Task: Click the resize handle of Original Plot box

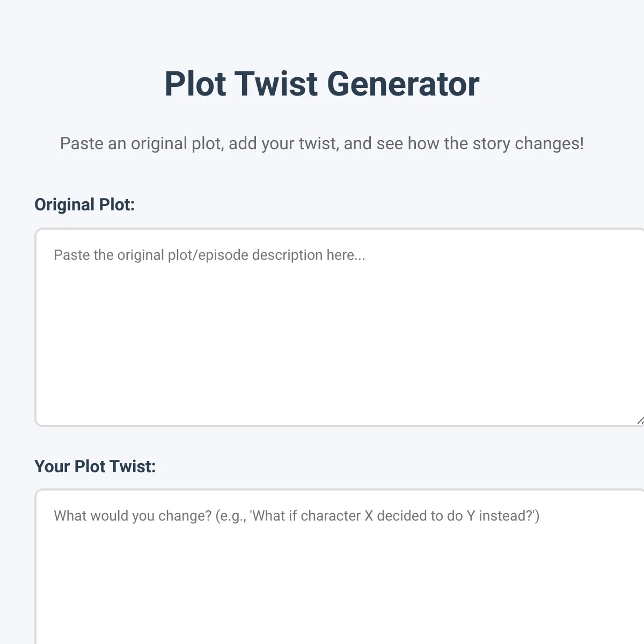Action: click(x=640, y=420)
